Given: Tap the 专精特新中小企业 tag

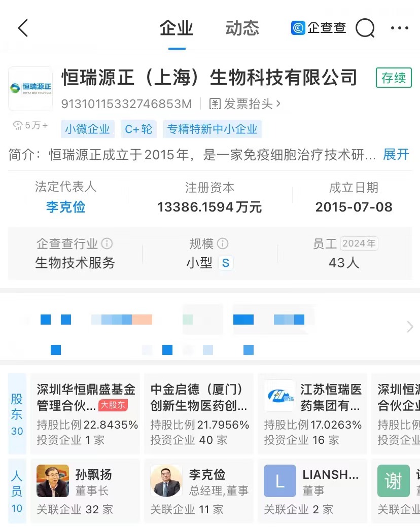Looking at the screenshot, I should coord(213,129).
